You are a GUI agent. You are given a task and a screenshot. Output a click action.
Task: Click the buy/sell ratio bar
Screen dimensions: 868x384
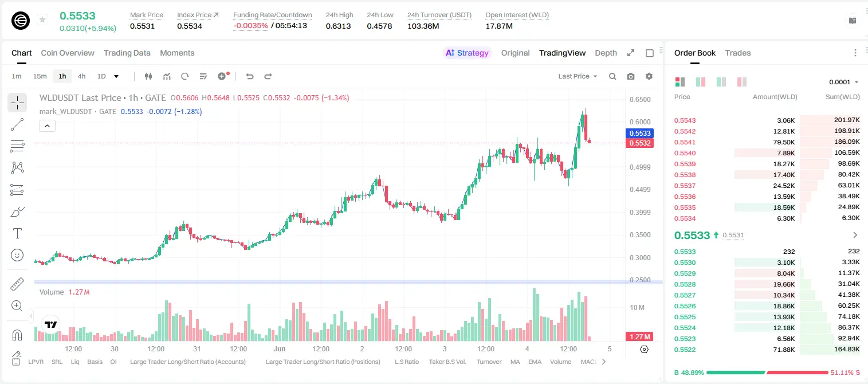pyautogui.click(x=767, y=373)
